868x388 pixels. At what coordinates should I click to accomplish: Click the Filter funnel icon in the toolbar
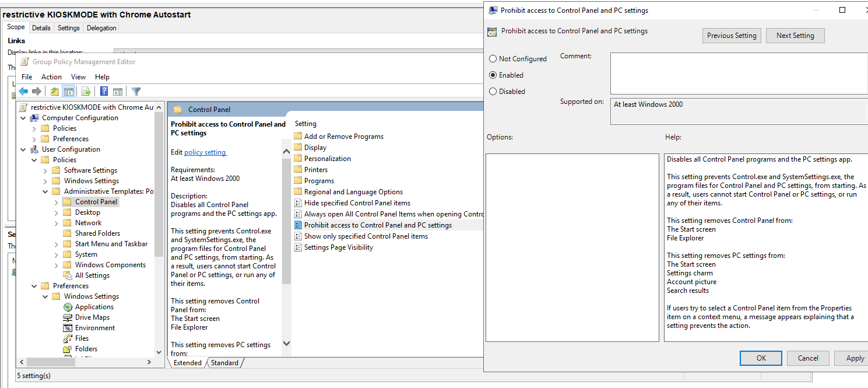click(136, 91)
